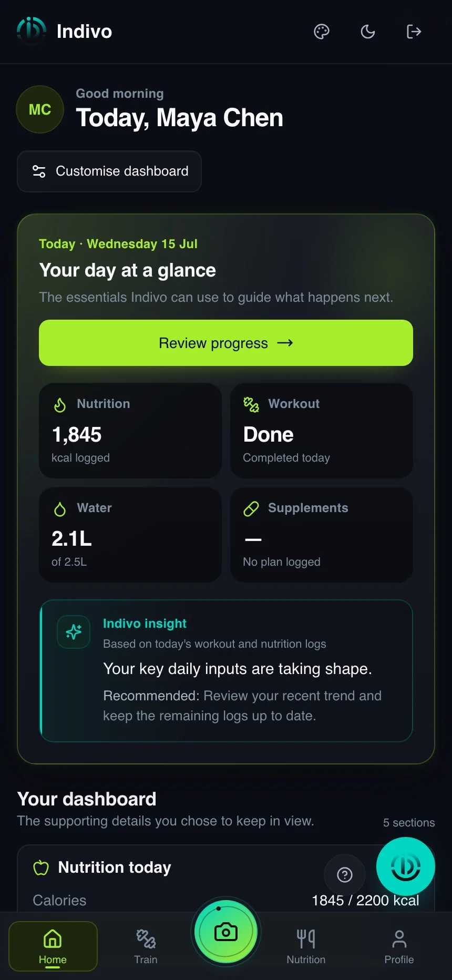Click Customise dashboard button
Screen dimensions: 452x980
coord(109,171)
